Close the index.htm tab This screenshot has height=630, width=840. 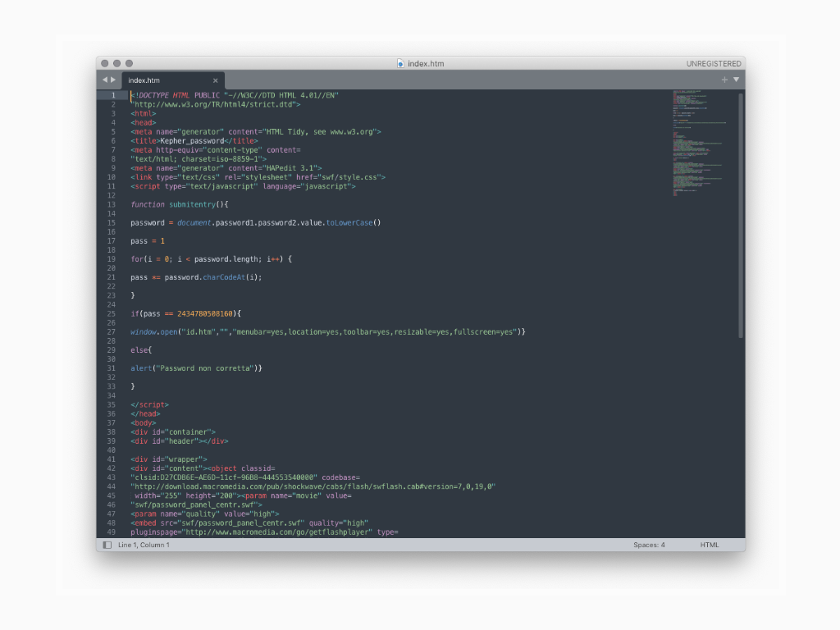[216, 80]
